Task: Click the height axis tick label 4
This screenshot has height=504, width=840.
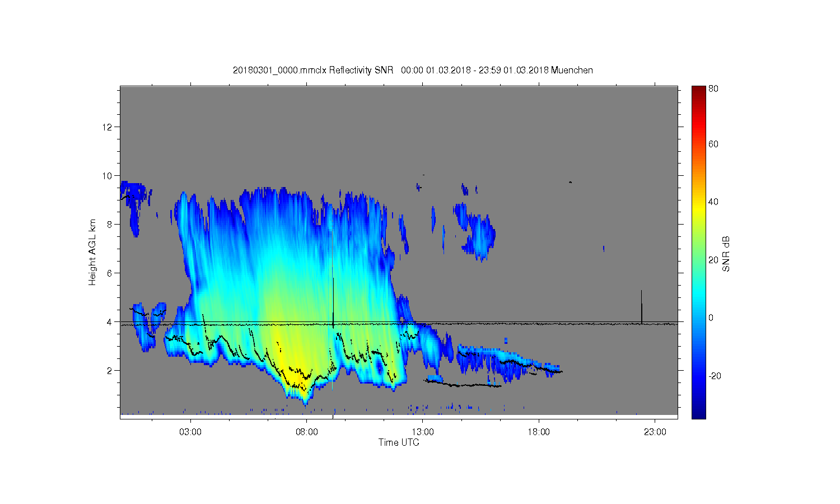Action: 110,322
